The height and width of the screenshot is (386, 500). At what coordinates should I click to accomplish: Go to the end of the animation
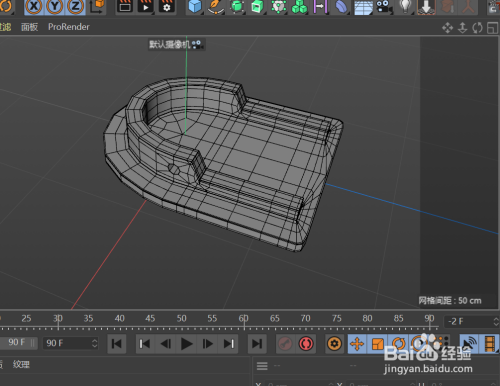[x=257, y=344]
